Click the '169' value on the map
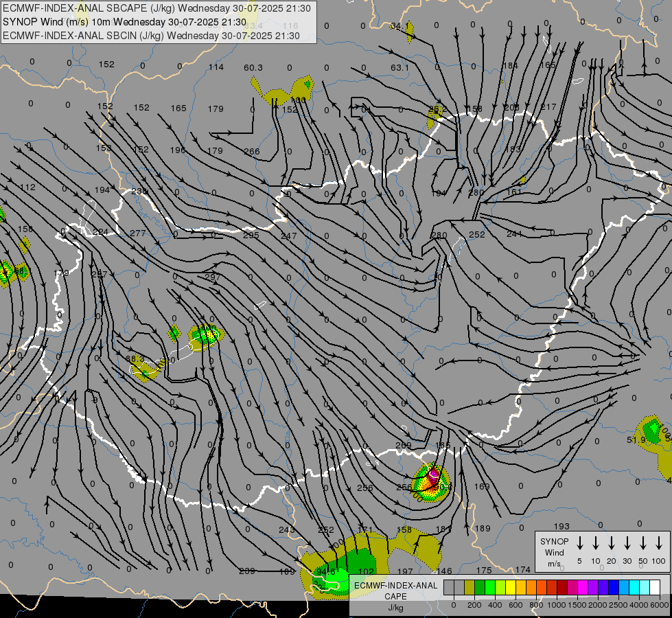 point(482,486)
